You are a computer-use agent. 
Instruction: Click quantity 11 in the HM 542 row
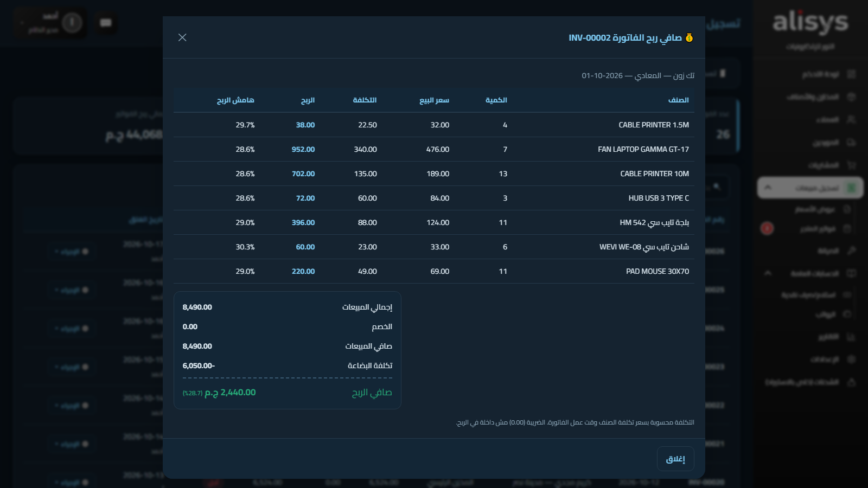[503, 222]
